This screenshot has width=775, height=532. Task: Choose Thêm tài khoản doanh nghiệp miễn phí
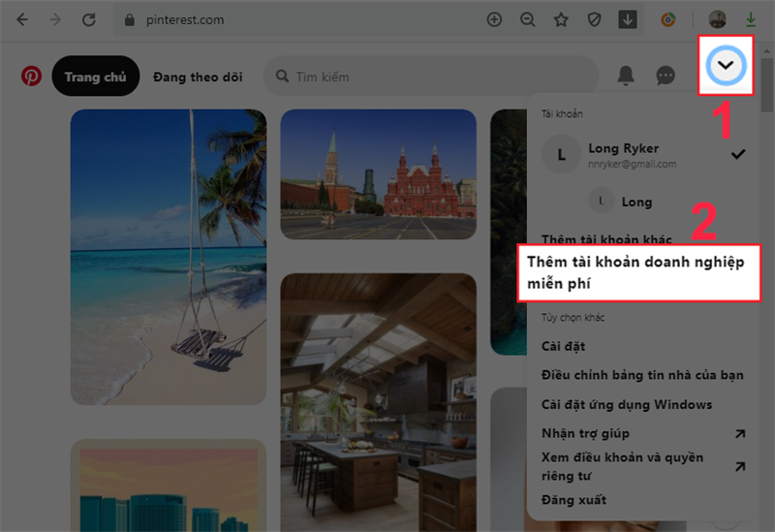pyautogui.click(x=638, y=272)
